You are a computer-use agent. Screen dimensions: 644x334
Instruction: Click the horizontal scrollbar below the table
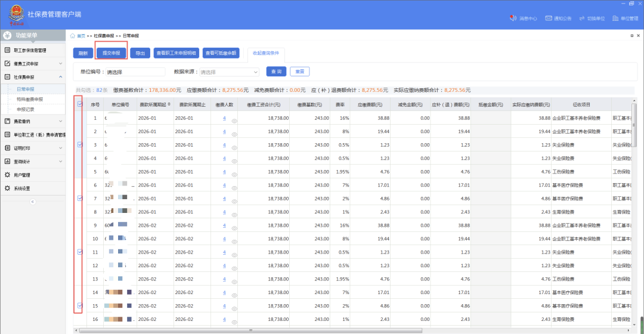(x=250, y=330)
